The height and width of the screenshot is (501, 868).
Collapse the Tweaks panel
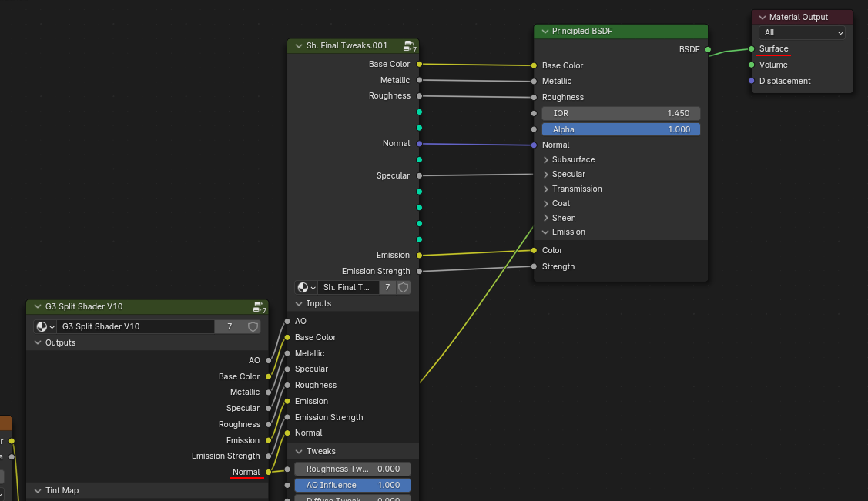[299, 451]
